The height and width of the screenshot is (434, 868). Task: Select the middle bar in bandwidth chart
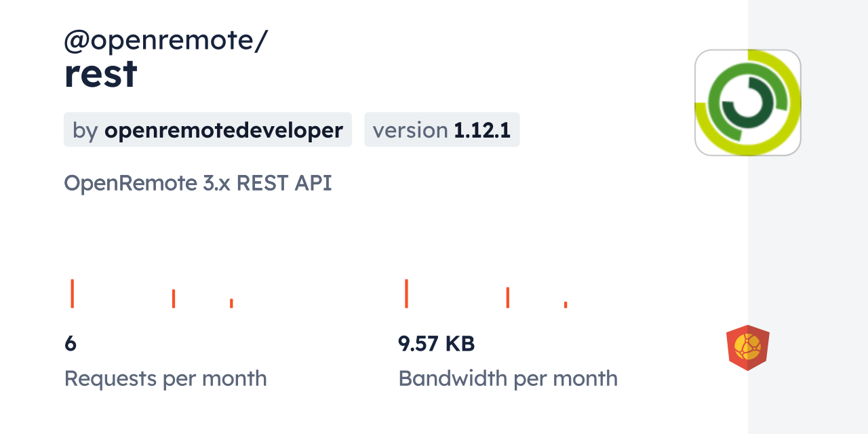[x=507, y=297]
